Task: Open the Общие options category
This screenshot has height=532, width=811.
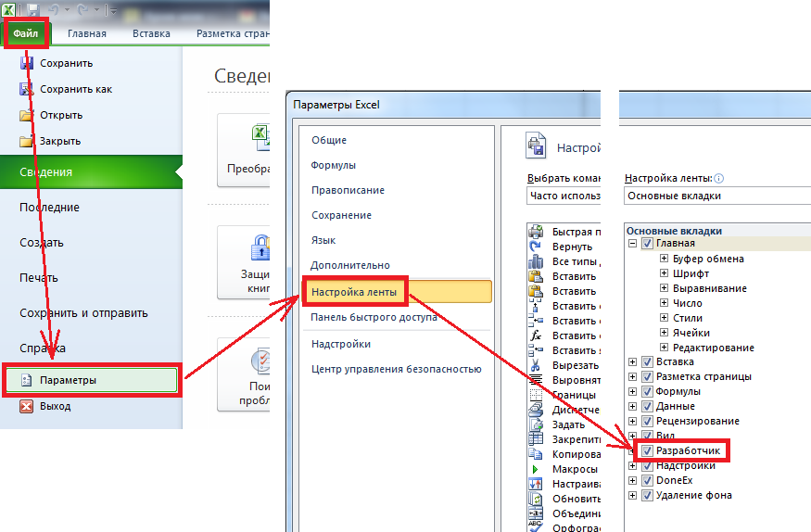Action: click(x=329, y=140)
